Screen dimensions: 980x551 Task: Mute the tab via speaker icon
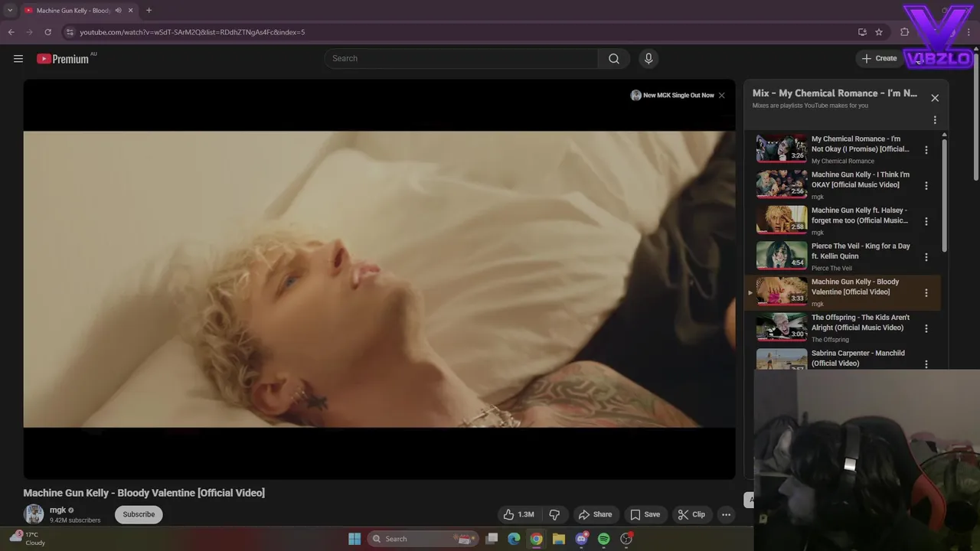click(118, 11)
